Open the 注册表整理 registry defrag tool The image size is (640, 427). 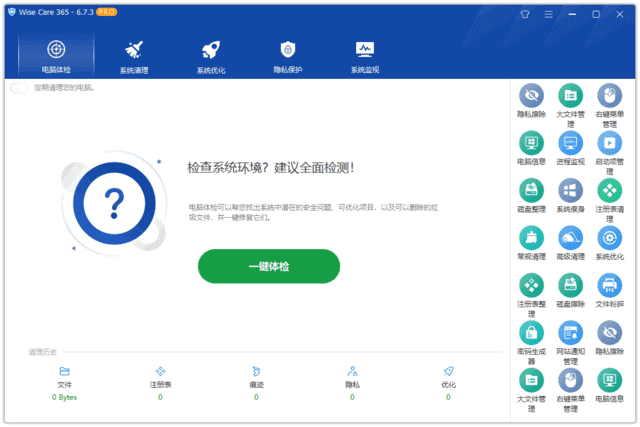click(531, 285)
